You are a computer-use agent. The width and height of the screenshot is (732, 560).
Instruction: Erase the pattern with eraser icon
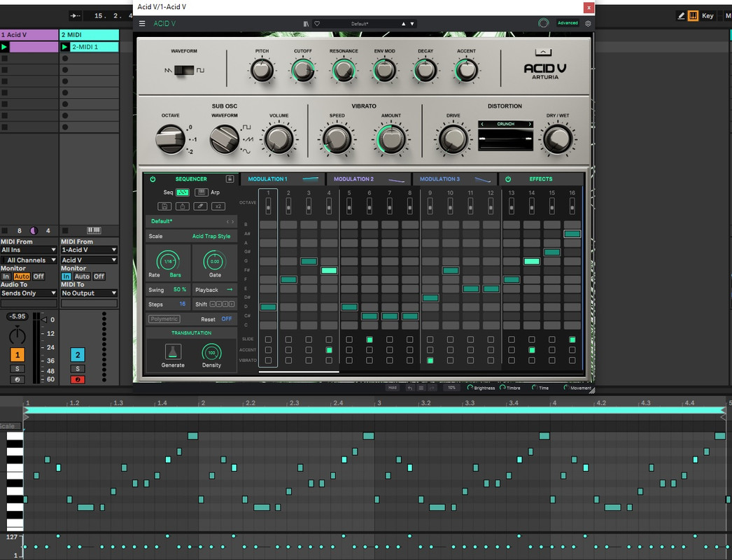pyautogui.click(x=200, y=206)
